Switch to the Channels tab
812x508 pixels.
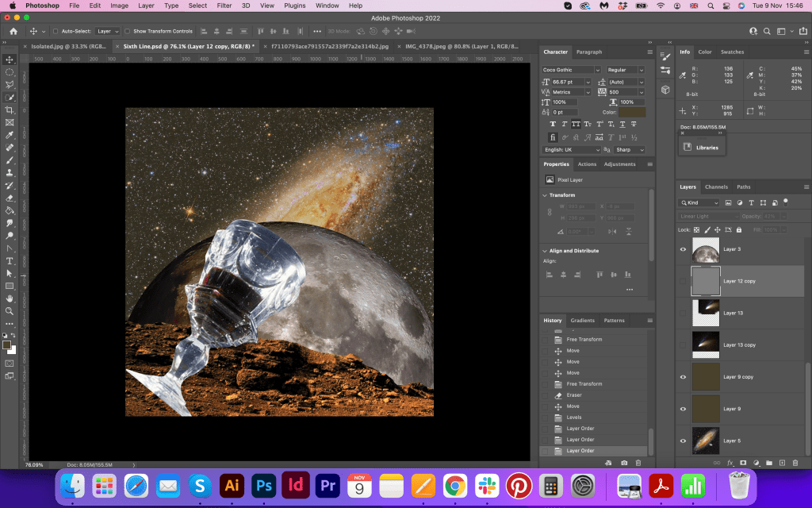(x=716, y=187)
